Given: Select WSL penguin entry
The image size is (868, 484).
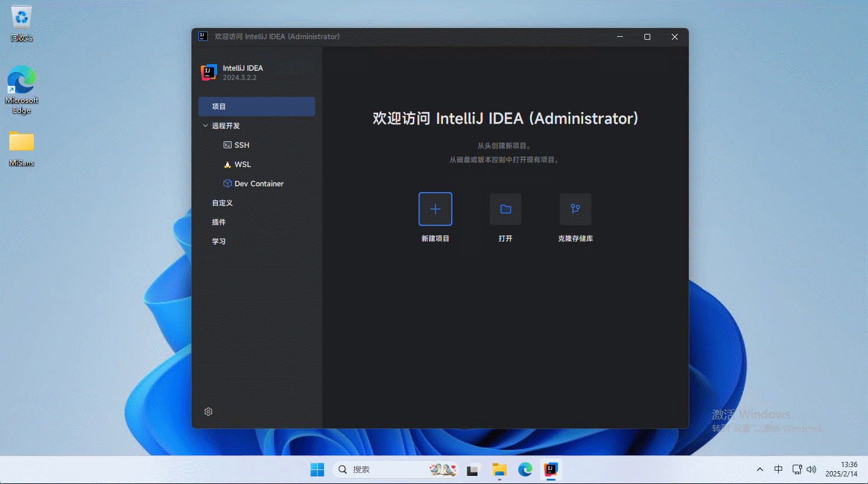Looking at the screenshot, I should 242,164.
